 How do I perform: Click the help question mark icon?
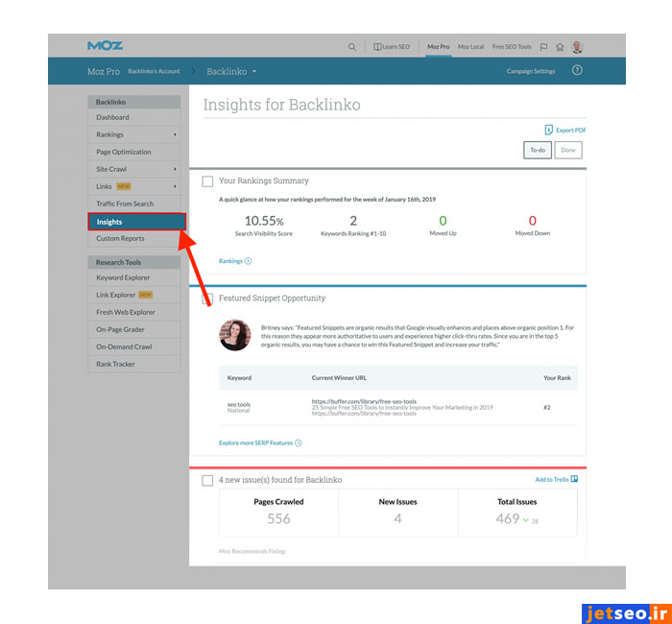coord(577,71)
